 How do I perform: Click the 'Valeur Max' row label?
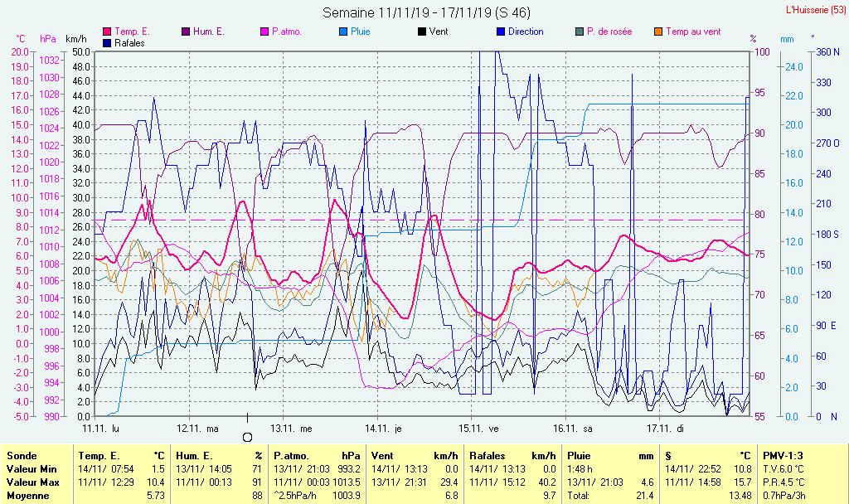(x=32, y=482)
